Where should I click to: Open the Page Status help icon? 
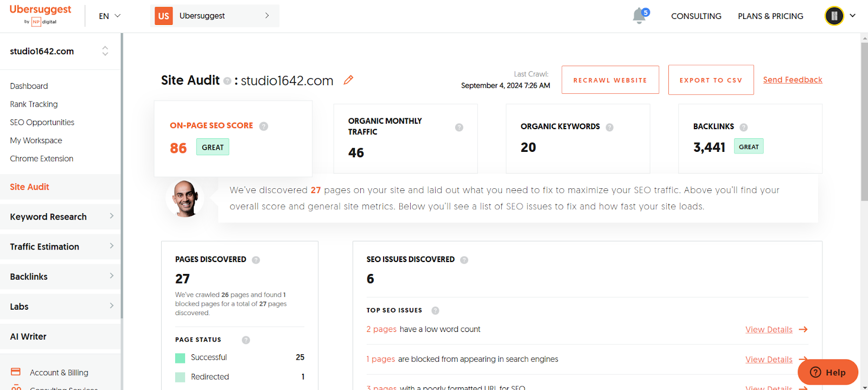[x=246, y=340]
